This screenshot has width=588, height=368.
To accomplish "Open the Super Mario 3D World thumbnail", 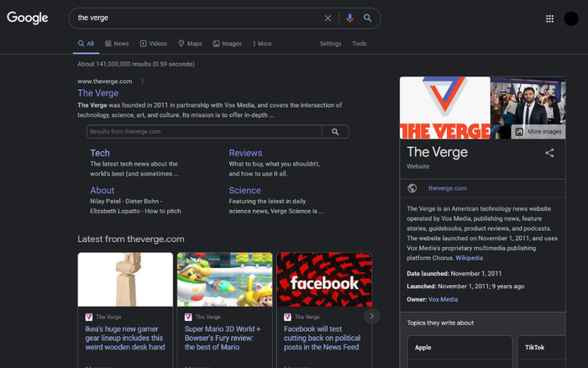I will 224,280.
